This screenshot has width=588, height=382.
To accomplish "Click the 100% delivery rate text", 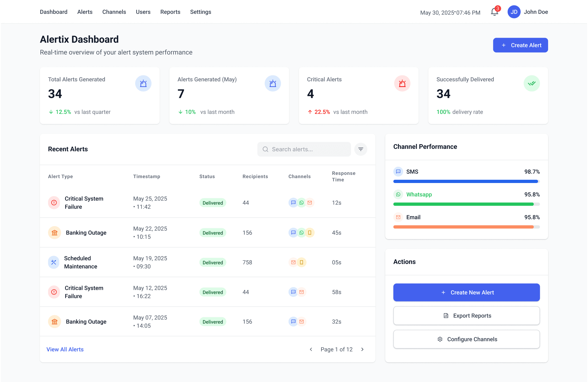I will click(460, 112).
